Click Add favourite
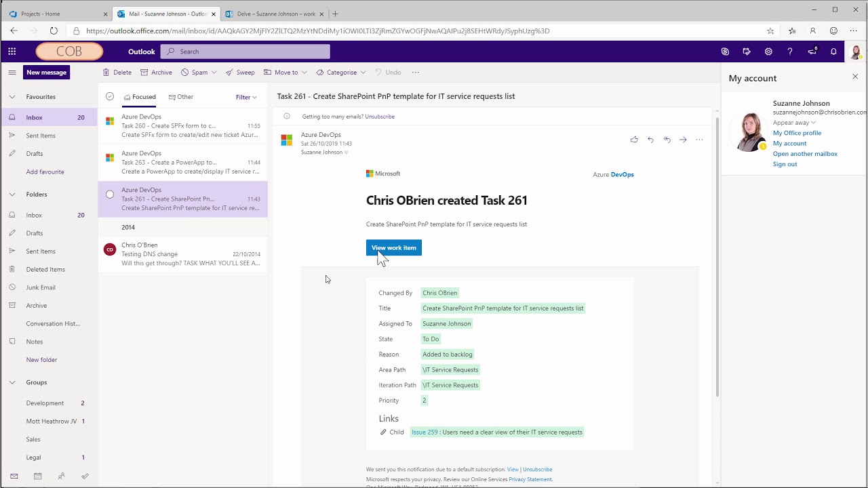 pyautogui.click(x=45, y=172)
